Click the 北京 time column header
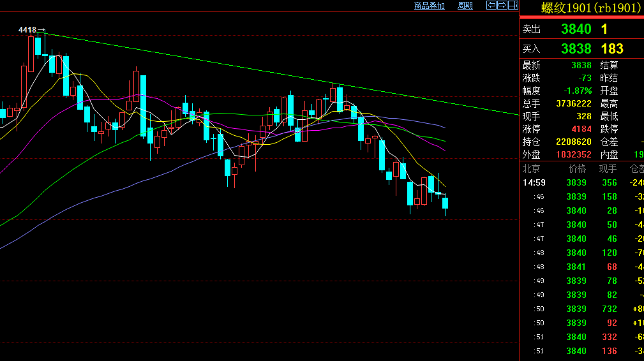The height and width of the screenshot is (361, 644). (x=531, y=168)
